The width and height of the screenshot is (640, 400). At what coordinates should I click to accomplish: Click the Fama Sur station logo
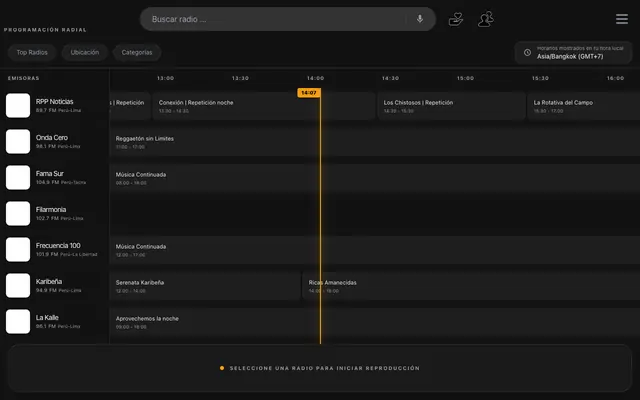(x=18, y=178)
